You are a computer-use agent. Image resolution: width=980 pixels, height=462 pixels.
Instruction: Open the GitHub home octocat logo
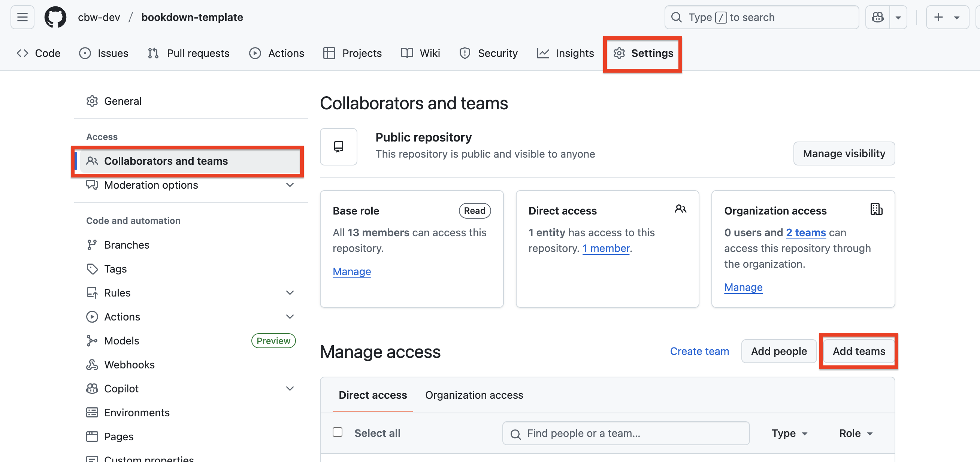click(x=55, y=17)
